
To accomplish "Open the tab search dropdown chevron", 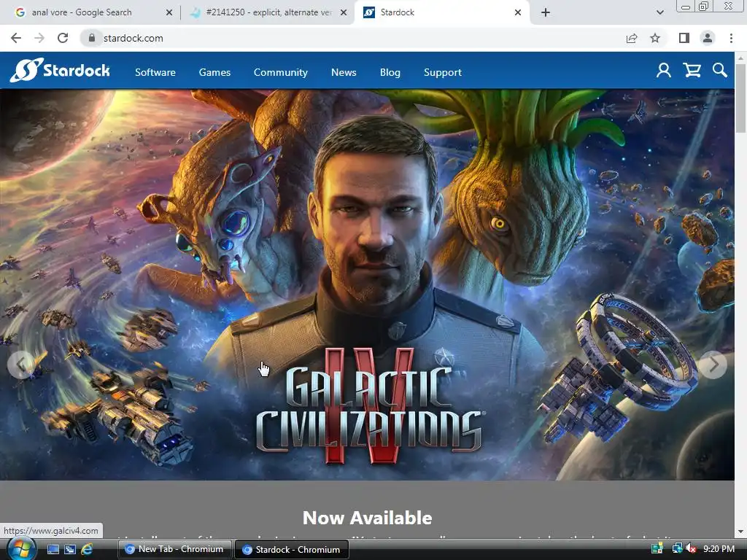I will [659, 12].
